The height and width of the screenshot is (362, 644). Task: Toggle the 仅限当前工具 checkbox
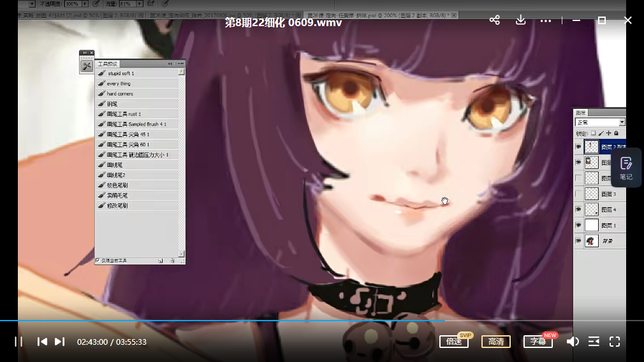(x=98, y=260)
